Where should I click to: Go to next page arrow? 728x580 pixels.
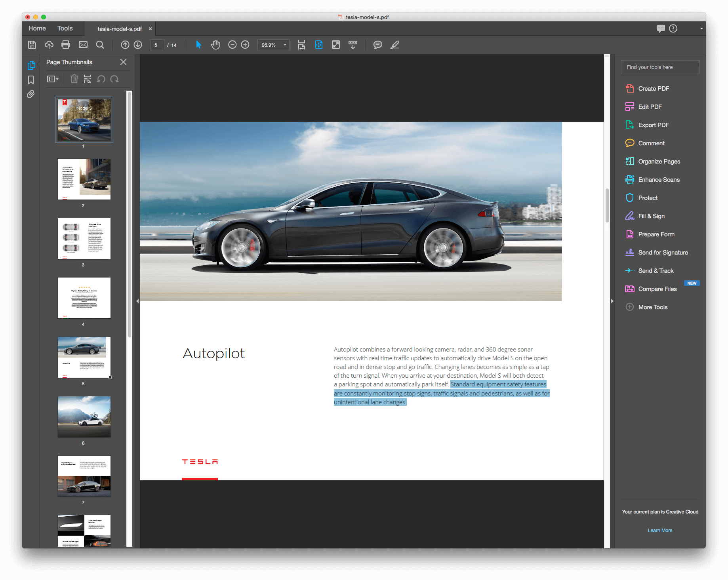[x=138, y=45]
